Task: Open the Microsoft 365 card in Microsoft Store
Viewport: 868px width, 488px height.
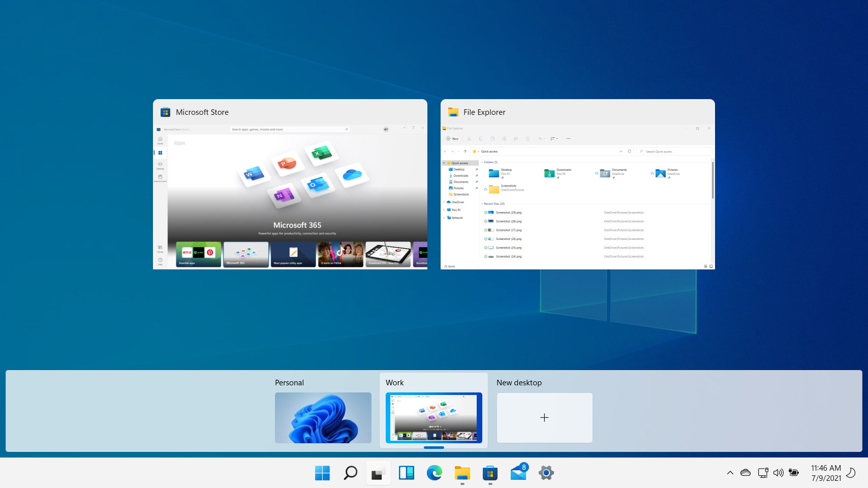Action: click(245, 254)
